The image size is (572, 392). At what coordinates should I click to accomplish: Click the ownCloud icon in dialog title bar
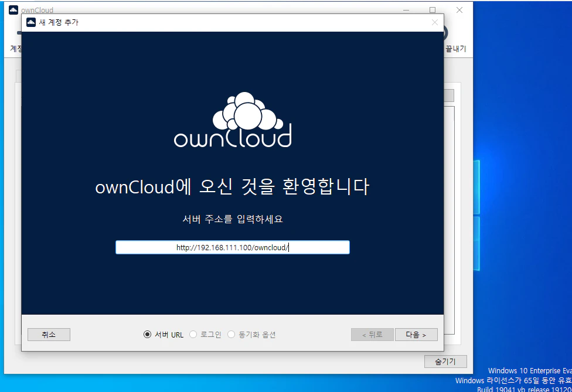point(31,22)
